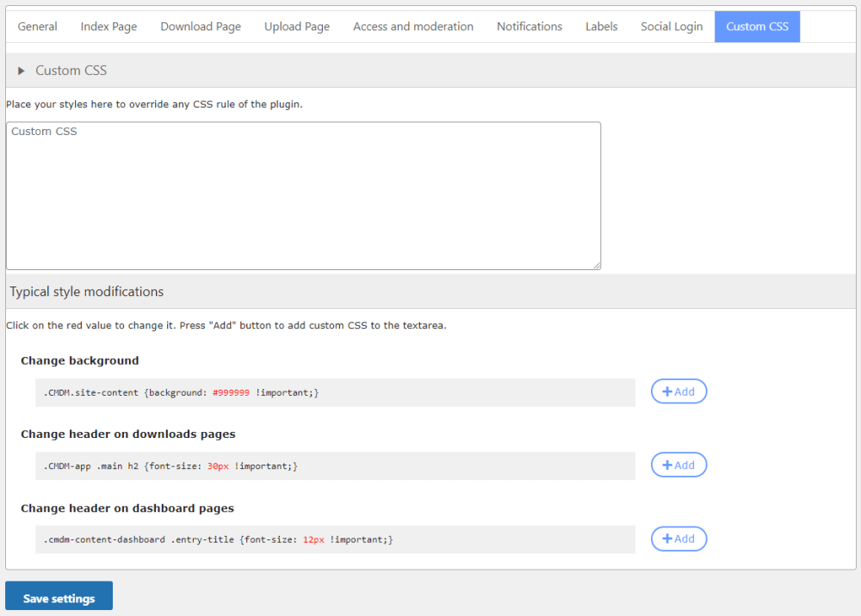Select the Access and moderation tab
This screenshot has width=861, height=616.
click(x=413, y=27)
